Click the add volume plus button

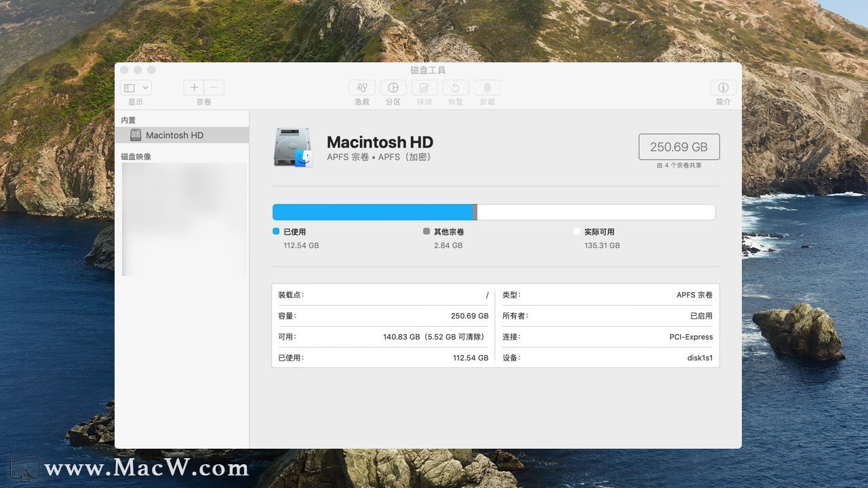[x=194, y=87]
